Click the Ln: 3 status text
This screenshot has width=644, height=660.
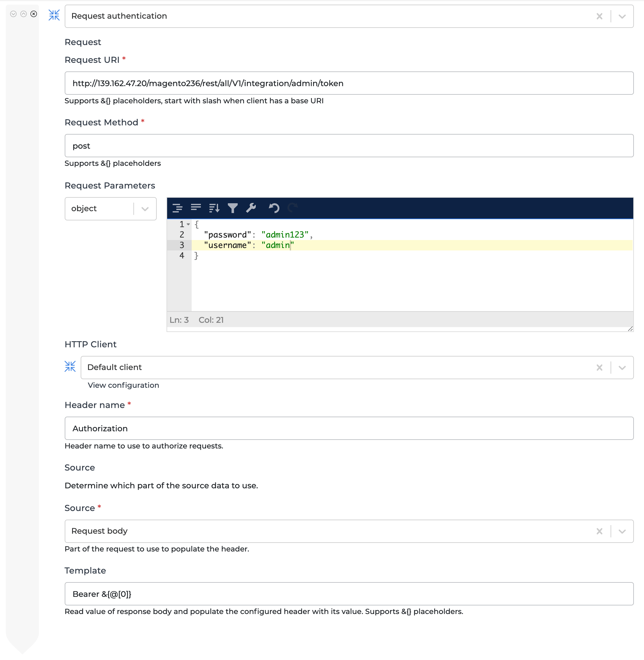click(x=179, y=320)
